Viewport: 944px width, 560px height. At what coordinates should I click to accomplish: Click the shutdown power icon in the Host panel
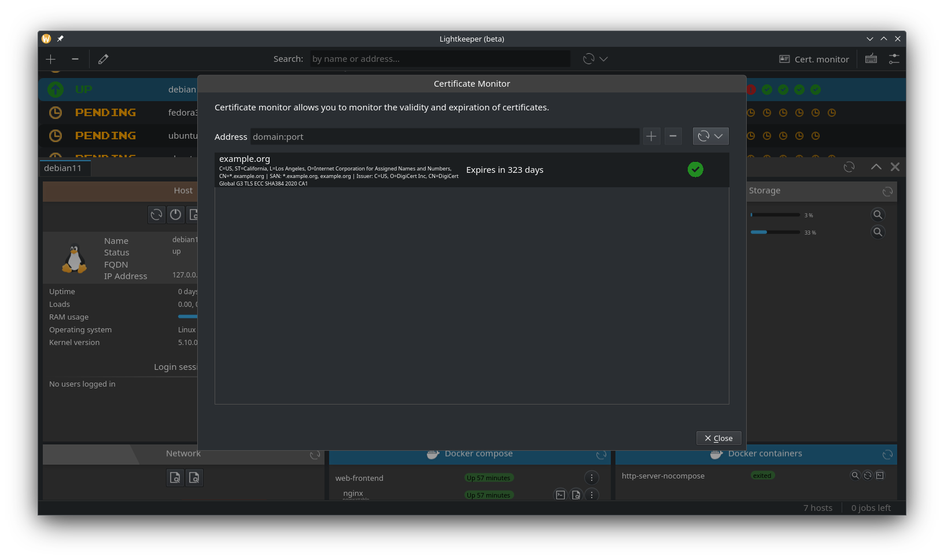click(176, 215)
